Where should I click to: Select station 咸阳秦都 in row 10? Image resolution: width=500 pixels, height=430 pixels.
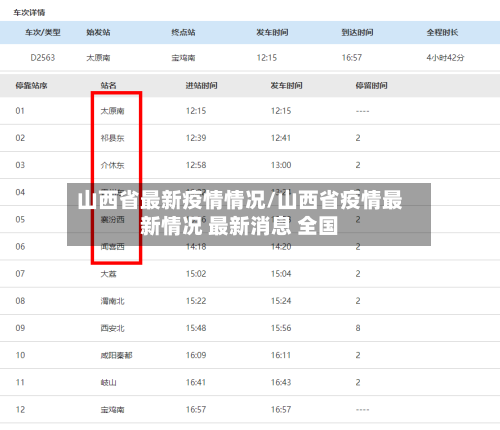click(x=117, y=355)
